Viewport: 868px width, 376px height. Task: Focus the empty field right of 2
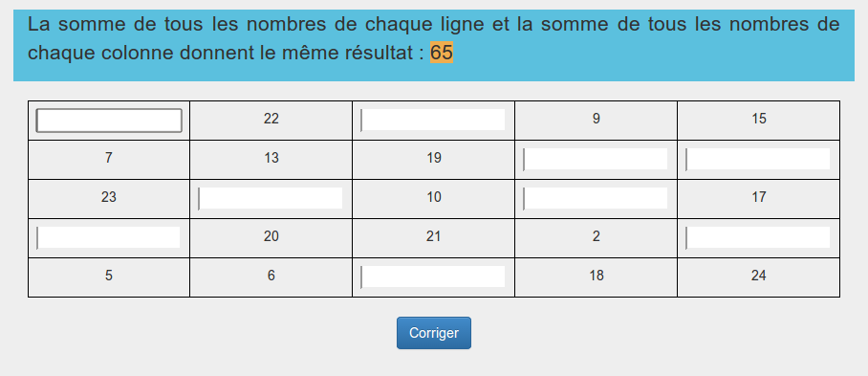758,237
